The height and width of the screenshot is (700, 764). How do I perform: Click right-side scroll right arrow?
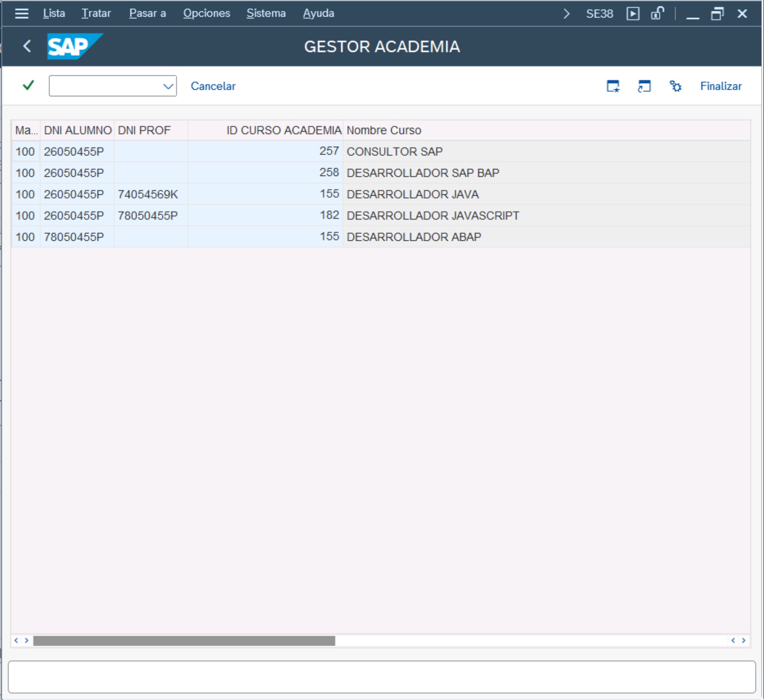pyautogui.click(x=743, y=640)
